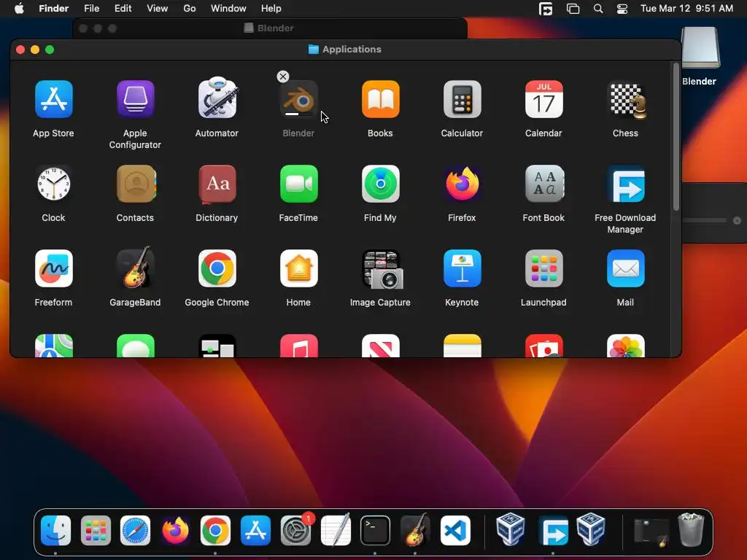The image size is (747, 560).
Task: Click the Stage Manager menu bar icon
Action: 573,9
